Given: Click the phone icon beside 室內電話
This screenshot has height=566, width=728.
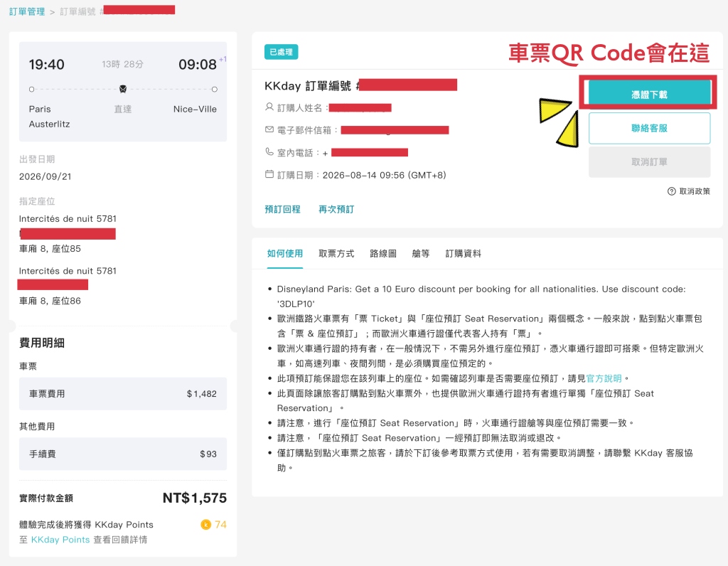Looking at the screenshot, I should click(269, 152).
